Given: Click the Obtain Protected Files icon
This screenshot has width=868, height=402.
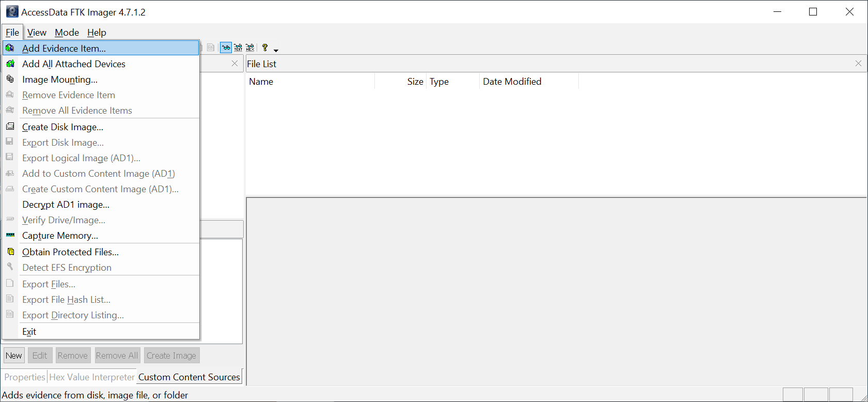Looking at the screenshot, I should tap(10, 252).
